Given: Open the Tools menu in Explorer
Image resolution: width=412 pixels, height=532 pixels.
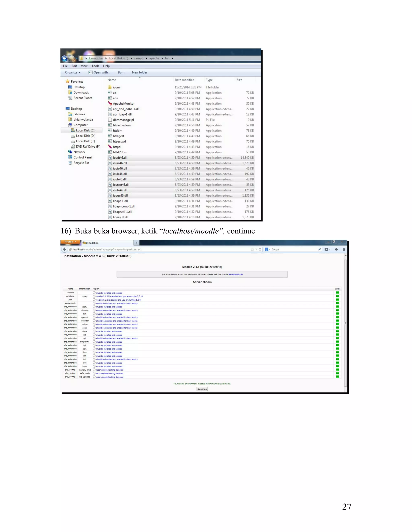Looking at the screenshot, I should point(95,66).
